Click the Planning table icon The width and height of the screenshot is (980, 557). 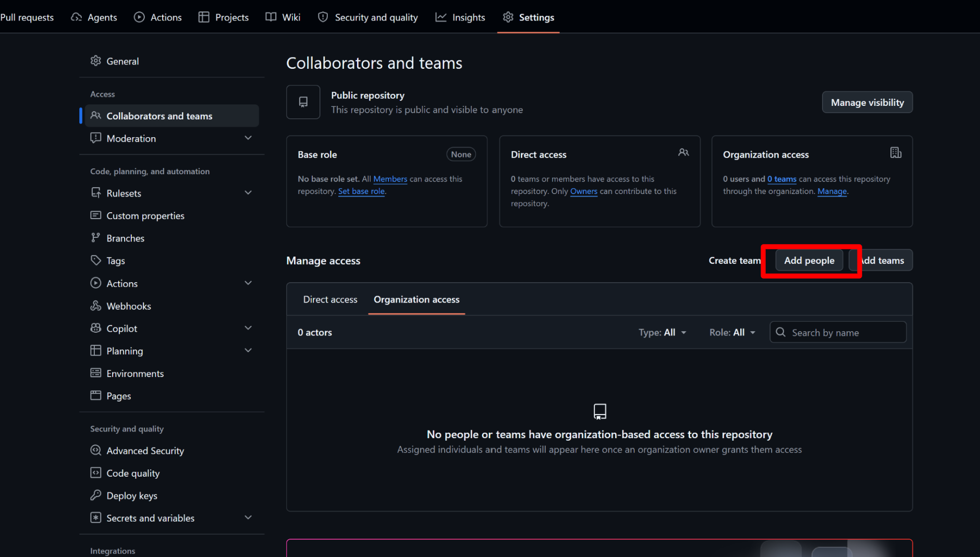[95, 350]
